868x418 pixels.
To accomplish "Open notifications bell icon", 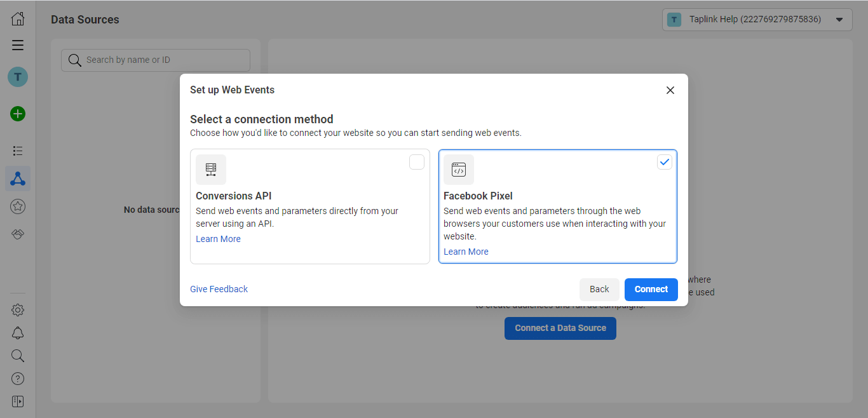I will click(18, 333).
